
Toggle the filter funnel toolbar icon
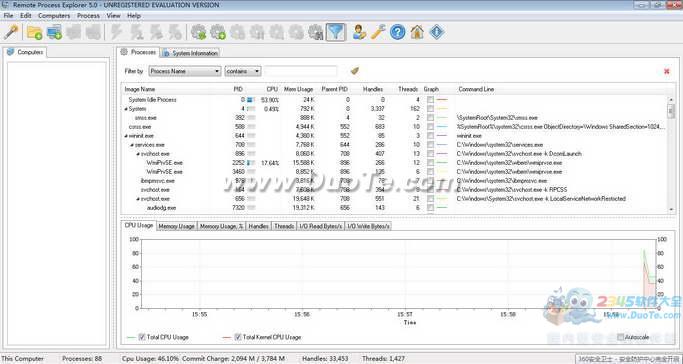[x=336, y=32]
